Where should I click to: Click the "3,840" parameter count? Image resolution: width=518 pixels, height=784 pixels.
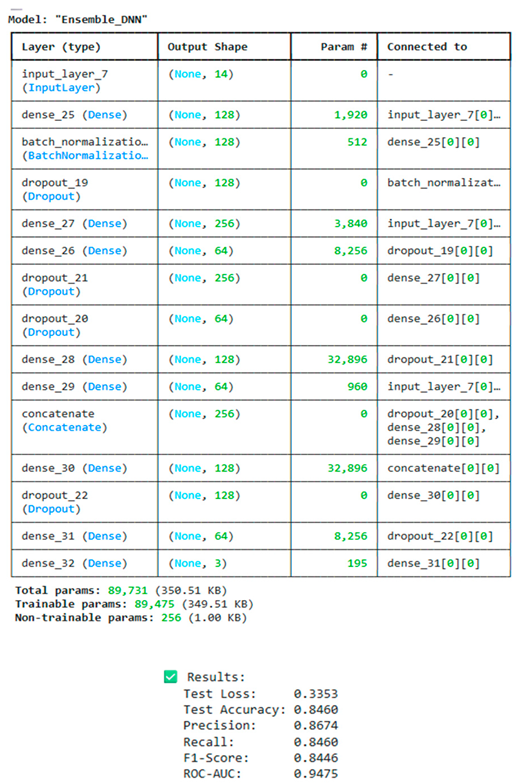coord(350,224)
